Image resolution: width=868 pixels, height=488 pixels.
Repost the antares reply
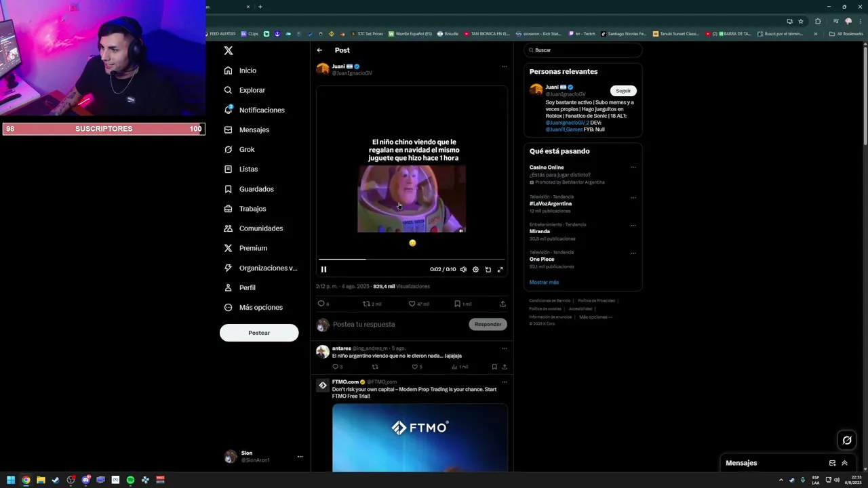click(374, 367)
